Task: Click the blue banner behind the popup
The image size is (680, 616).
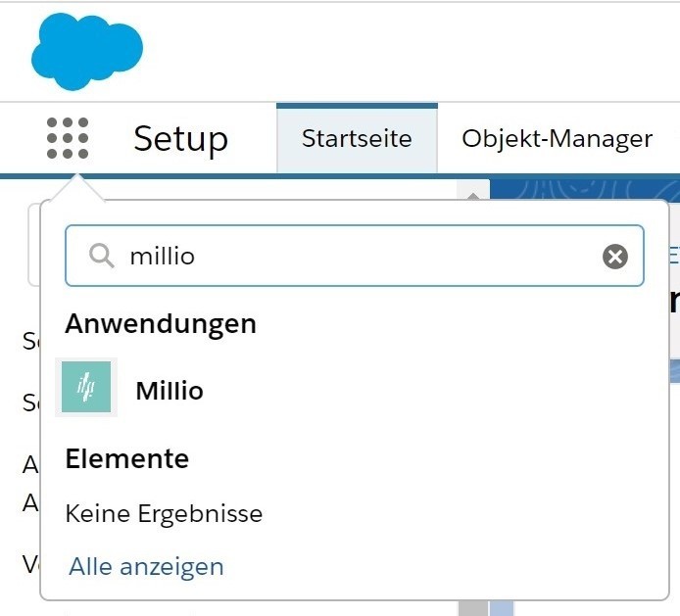Action: click(x=585, y=189)
